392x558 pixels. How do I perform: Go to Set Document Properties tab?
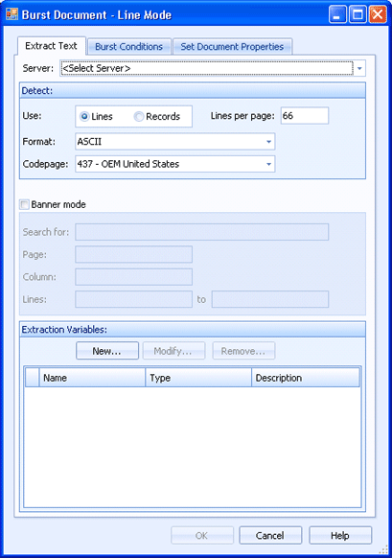(232, 47)
